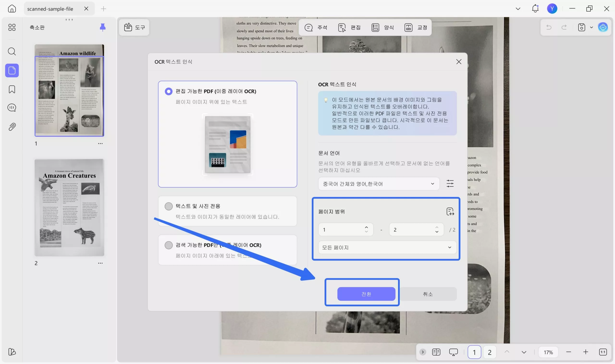
Task: Open the attachments paperclip icon
Action: [12, 127]
